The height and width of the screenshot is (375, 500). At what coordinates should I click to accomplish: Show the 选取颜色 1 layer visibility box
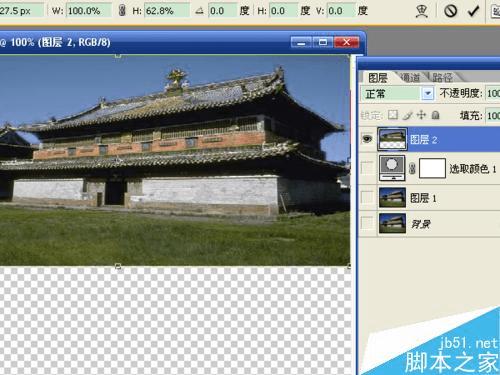[367, 168]
